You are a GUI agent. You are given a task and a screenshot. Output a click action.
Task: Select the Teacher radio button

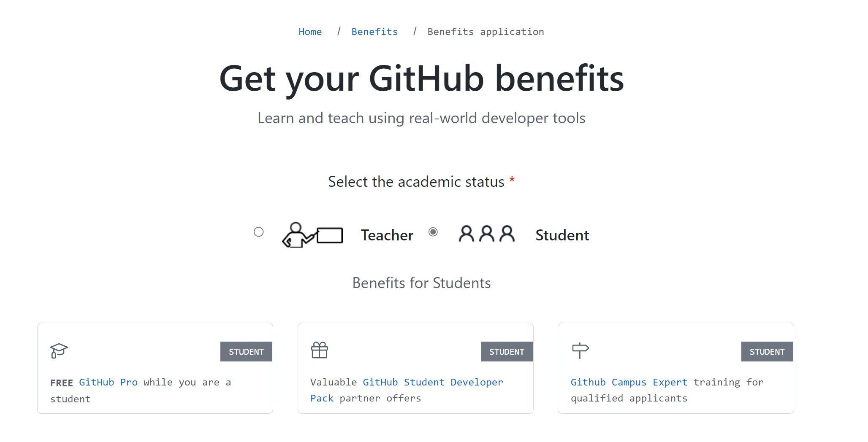click(x=259, y=232)
